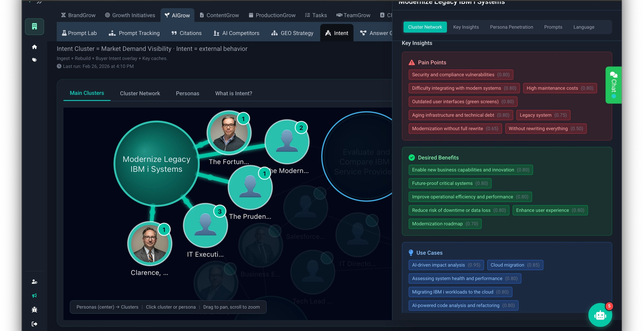644x331 pixels.
Task: Click the sign-out icon in the sidebar
Action: tap(34, 324)
